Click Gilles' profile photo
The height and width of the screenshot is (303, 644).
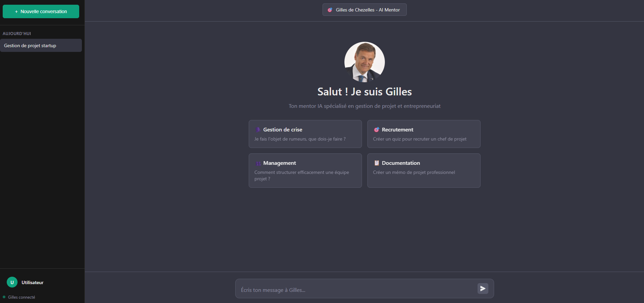[364, 62]
